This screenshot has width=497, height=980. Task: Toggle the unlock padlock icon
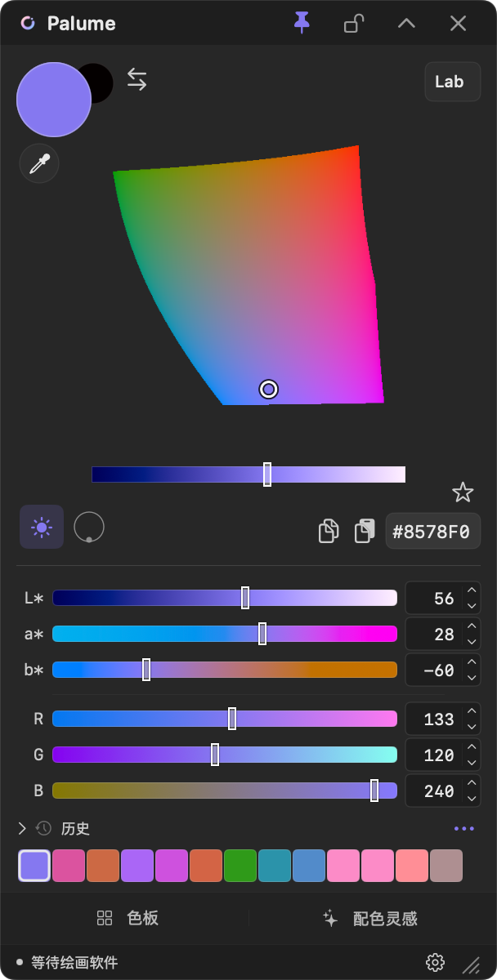pos(353,23)
